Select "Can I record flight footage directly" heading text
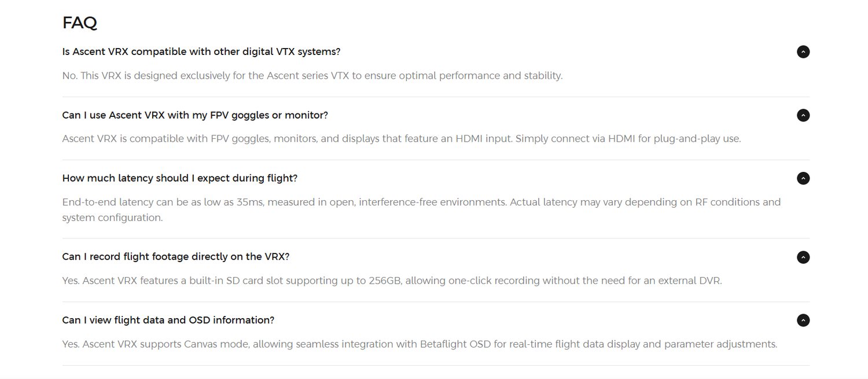The image size is (868, 379). (176, 256)
